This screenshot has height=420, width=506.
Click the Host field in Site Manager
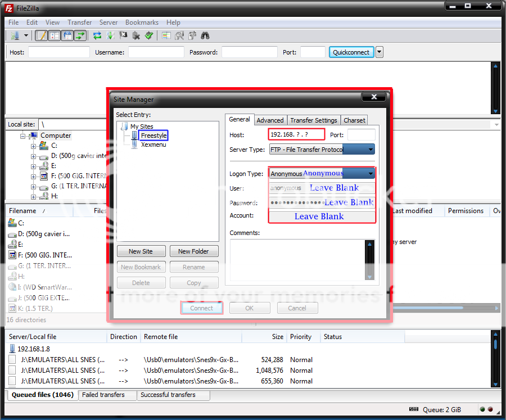[x=296, y=134]
